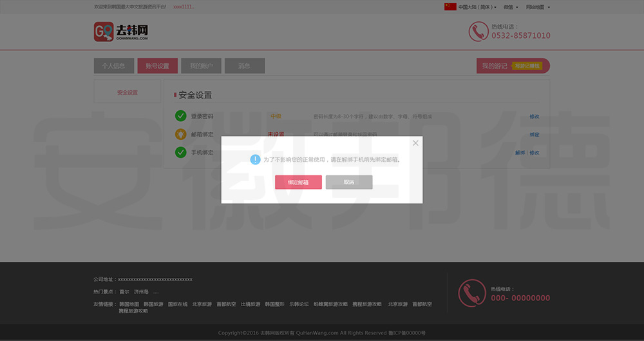Click the hotline phone icon in header
This screenshot has height=341, width=644.
(478, 32)
